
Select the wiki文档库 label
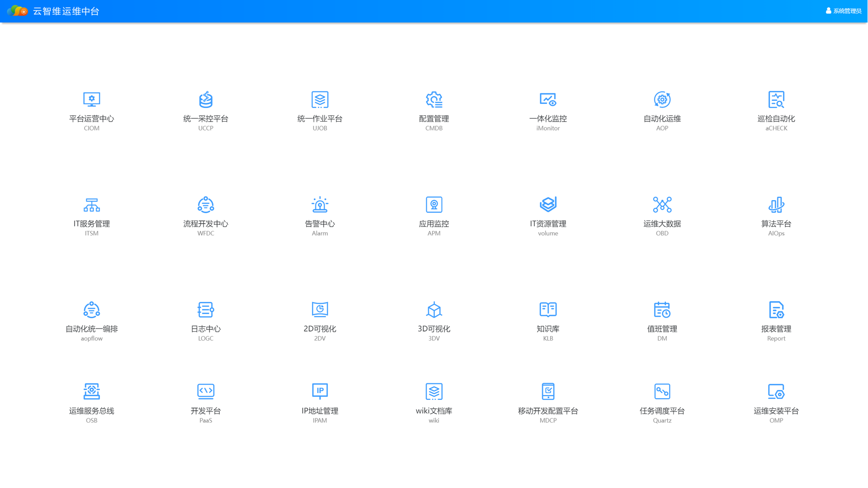[x=434, y=411]
